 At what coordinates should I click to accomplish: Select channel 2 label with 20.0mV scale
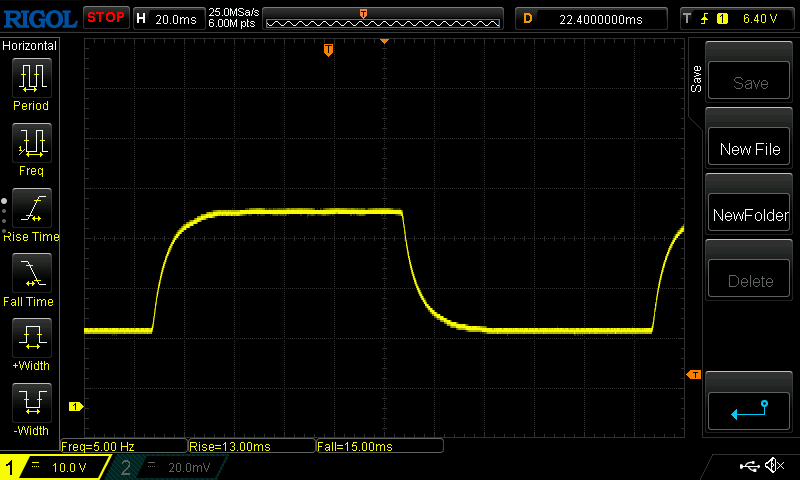tap(168, 467)
